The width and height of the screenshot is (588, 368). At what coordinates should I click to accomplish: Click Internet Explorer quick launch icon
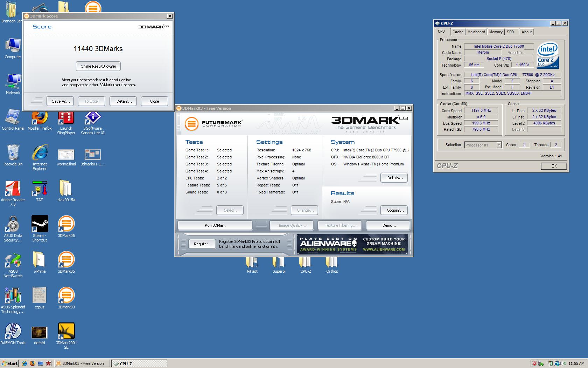pyautogui.click(x=24, y=363)
